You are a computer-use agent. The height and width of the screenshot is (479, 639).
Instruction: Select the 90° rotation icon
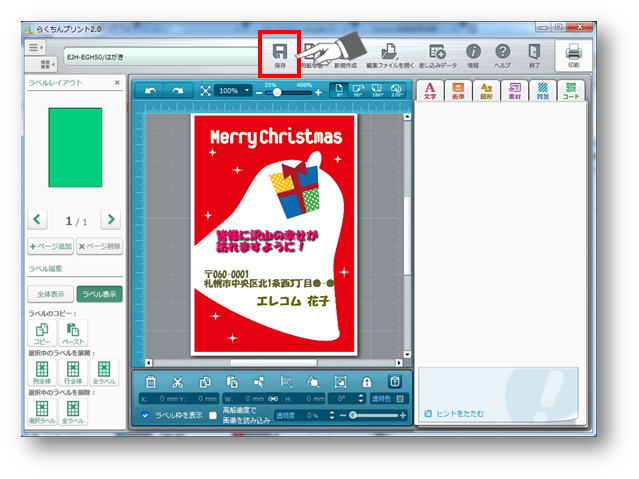358,90
